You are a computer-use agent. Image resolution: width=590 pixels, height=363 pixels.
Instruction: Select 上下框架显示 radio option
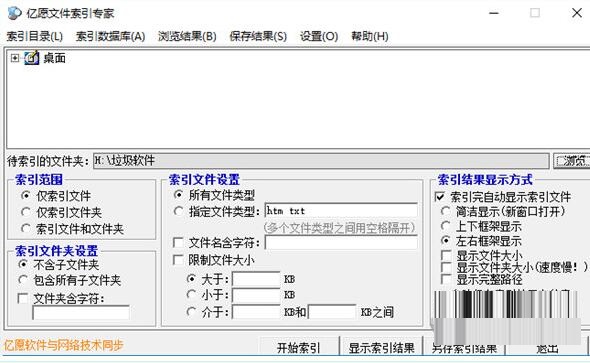[x=446, y=226]
